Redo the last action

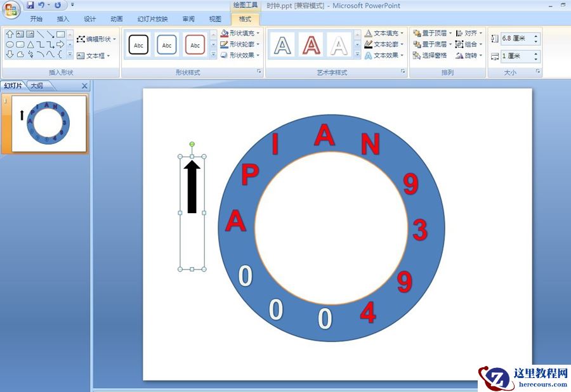[58, 5]
